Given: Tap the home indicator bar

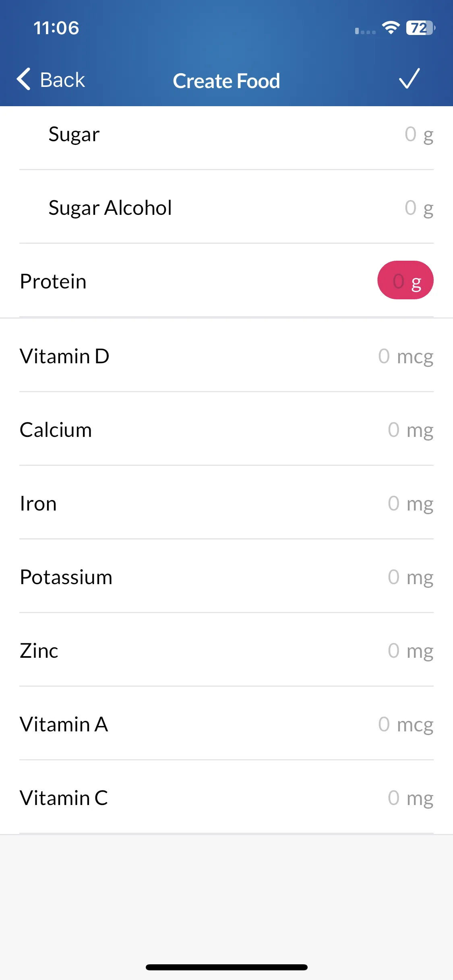Looking at the screenshot, I should [227, 967].
